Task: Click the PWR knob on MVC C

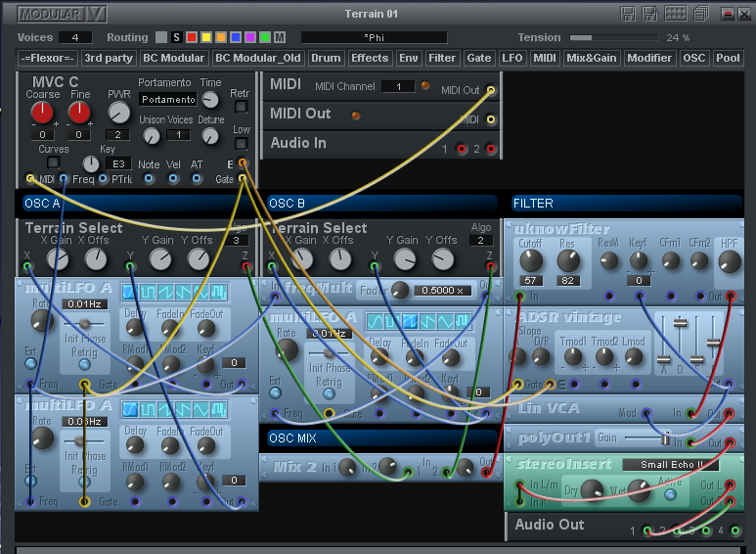Action: (x=118, y=113)
